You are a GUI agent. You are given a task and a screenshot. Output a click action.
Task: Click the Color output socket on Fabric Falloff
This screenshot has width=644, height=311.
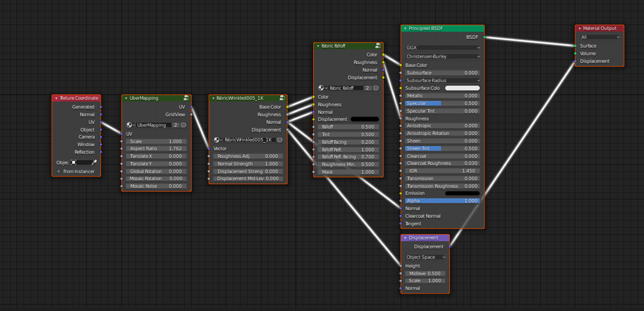click(x=383, y=54)
